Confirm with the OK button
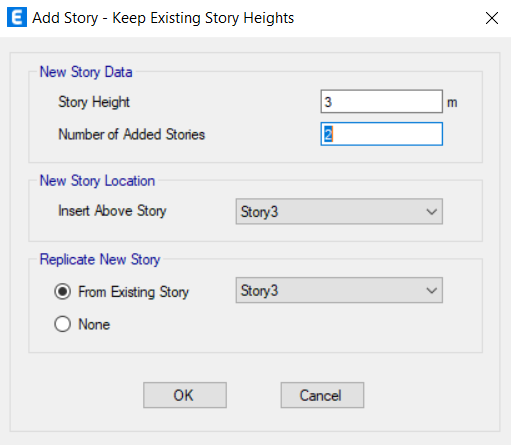This screenshot has height=445, width=511. [x=185, y=395]
